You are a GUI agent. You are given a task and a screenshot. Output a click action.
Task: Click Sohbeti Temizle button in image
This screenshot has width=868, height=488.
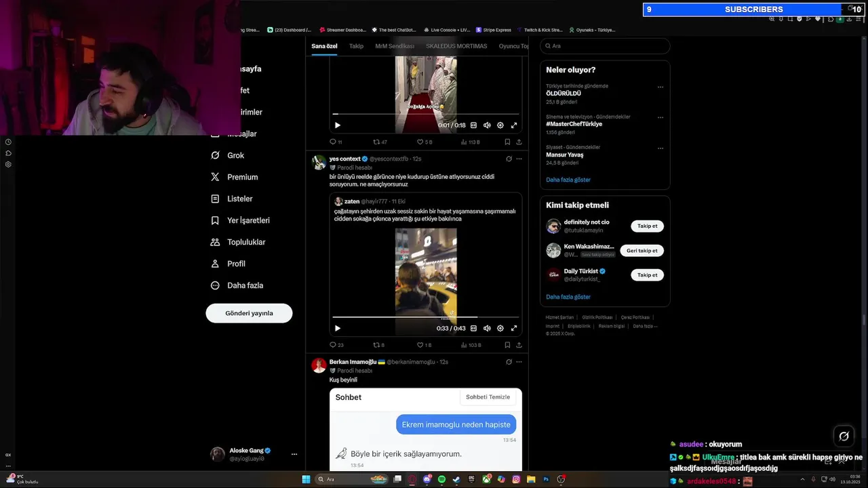pos(488,397)
